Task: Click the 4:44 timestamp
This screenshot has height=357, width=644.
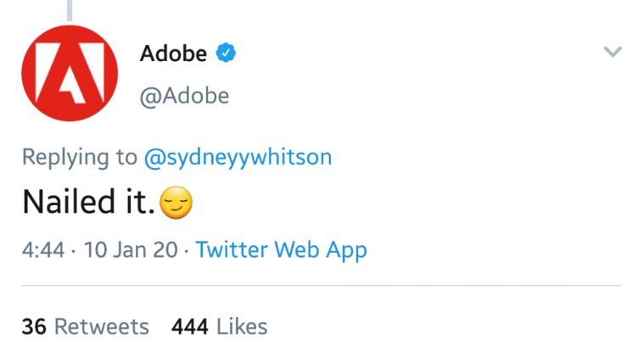Action: click(x=43, y=250)
